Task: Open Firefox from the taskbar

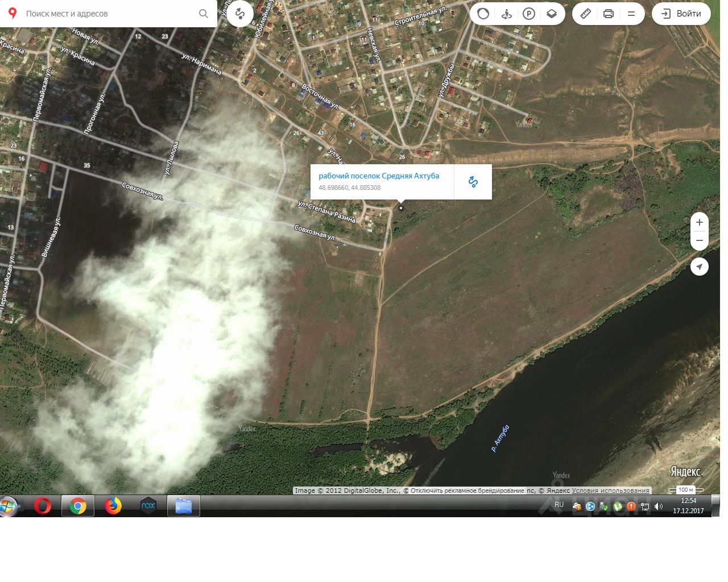Action: point(113,505)
